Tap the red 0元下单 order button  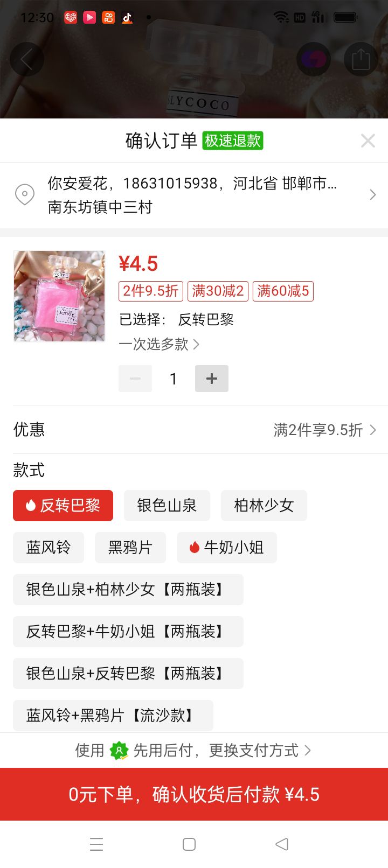(x=194, y=794)
